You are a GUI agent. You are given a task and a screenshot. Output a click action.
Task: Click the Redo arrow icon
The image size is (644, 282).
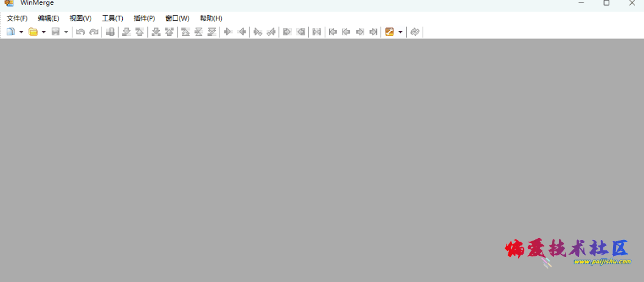pos(94,32)
